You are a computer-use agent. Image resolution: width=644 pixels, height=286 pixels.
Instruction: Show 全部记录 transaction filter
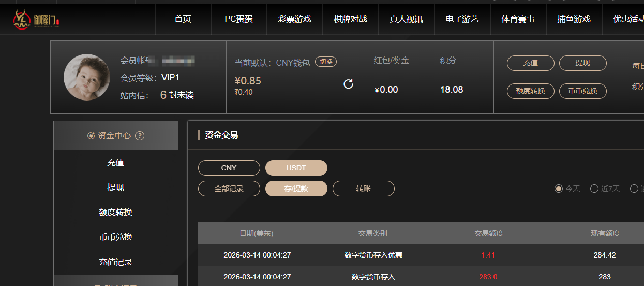(x=229, y=189)
